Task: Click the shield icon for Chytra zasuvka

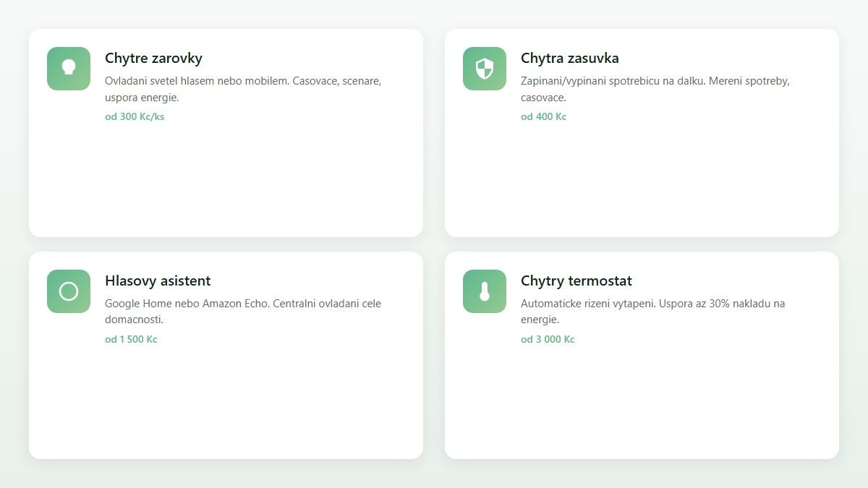Action: [x=485, y=69]
